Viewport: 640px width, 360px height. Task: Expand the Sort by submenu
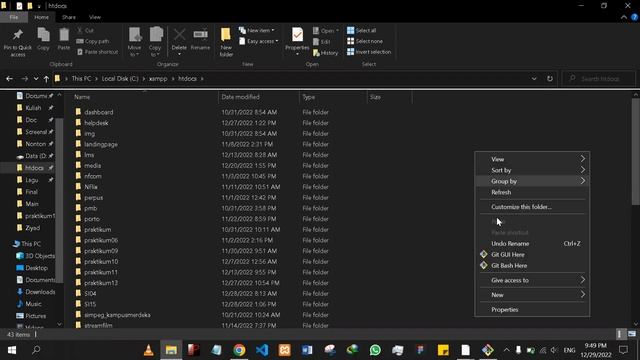pos(533,170)
